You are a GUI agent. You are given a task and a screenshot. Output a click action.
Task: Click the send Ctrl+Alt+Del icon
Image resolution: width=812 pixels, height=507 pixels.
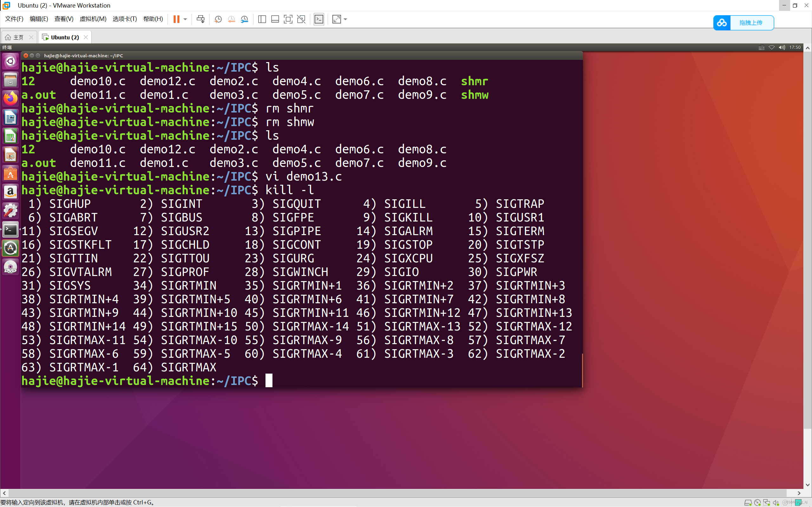[201, 19]
